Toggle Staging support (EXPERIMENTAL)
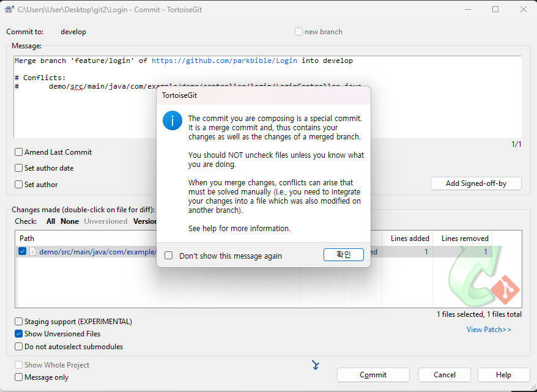537x392 pixels. (18, 322)
